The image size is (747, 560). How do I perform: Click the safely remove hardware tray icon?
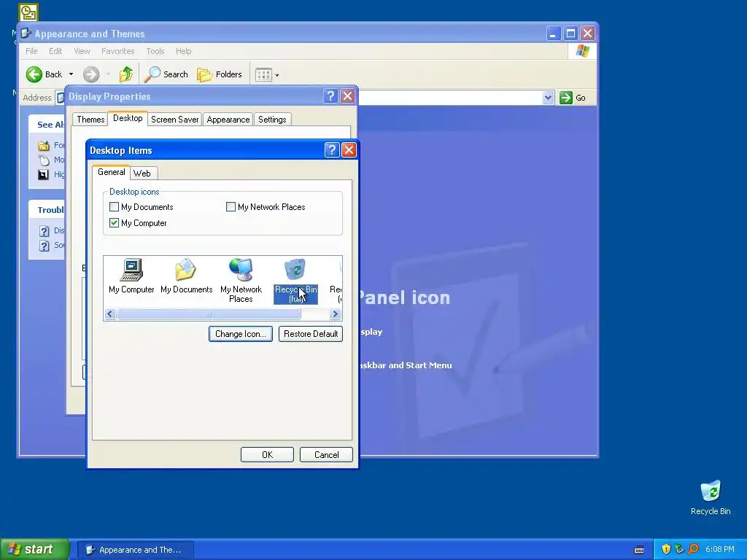(679, 549)
